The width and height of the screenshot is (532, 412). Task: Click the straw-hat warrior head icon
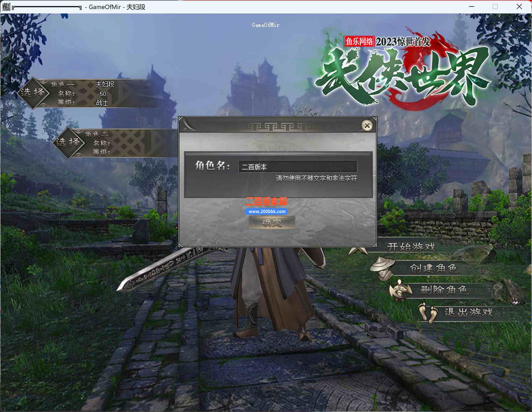click(x=382, y=269)
